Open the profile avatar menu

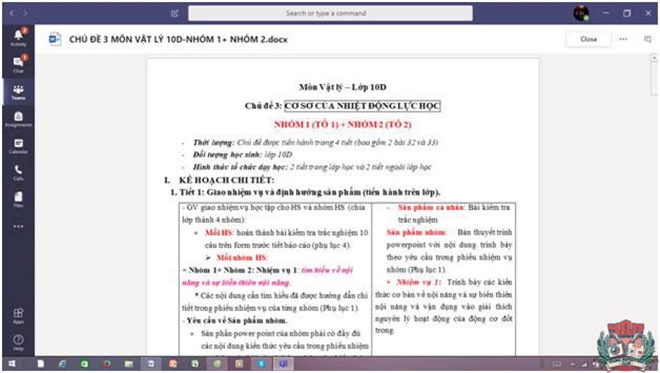click(x=581, y=13)
